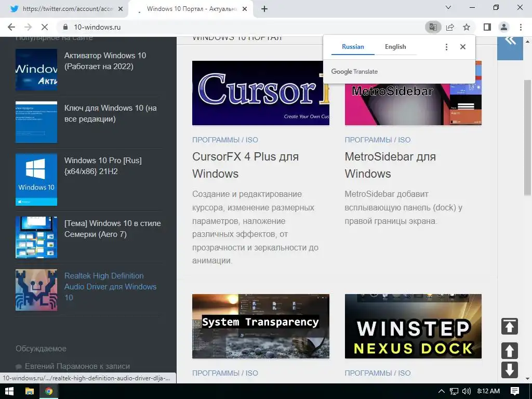Image resolution: width=532 pixels, height=399 pixels.
Task: Open File Explorer from the taskbar
Action: 30,391
